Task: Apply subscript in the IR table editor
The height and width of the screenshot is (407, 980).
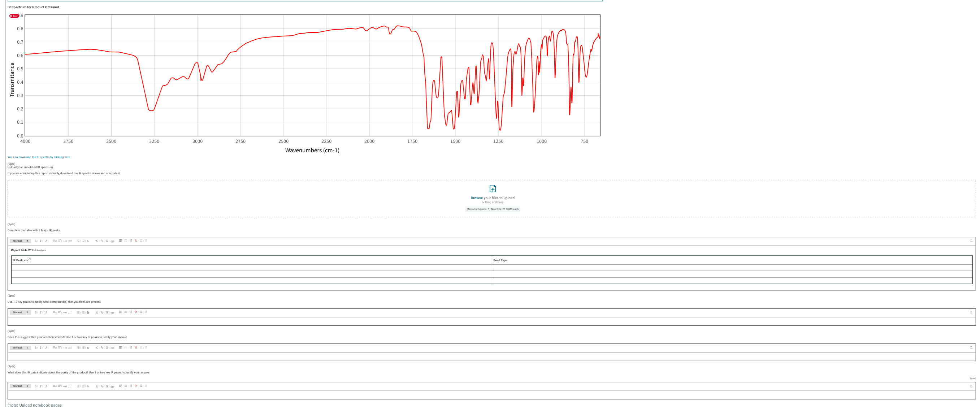Action: tap(55, 241)
